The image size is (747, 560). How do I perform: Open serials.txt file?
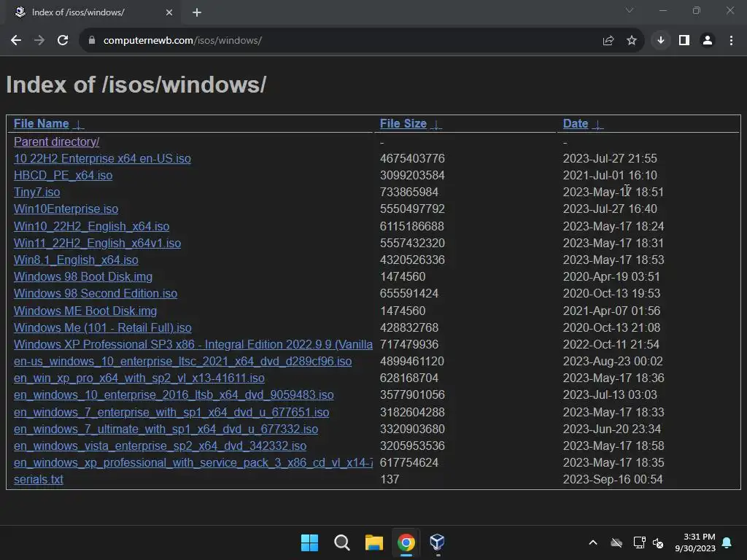(x=38, y=480)
